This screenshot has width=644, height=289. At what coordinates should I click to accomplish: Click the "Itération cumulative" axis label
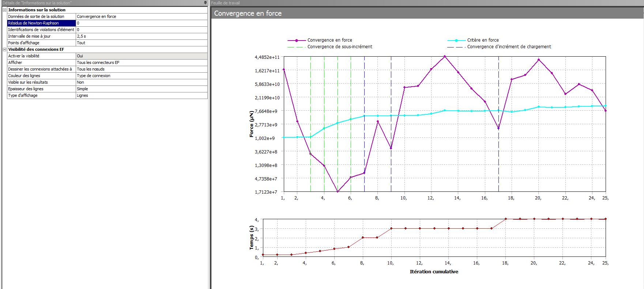[434, 271]
